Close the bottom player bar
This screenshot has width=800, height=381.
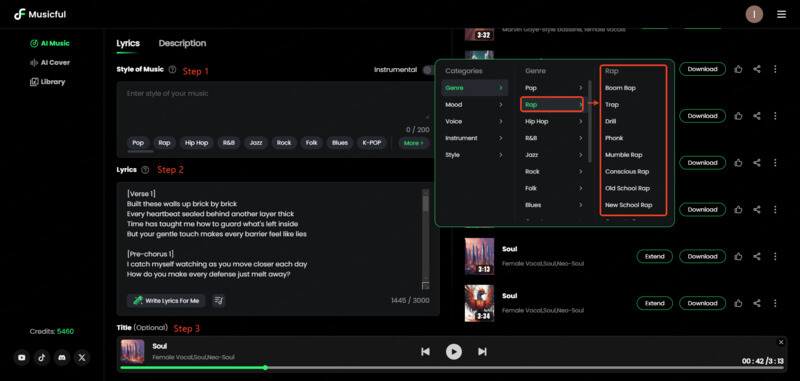781,342
